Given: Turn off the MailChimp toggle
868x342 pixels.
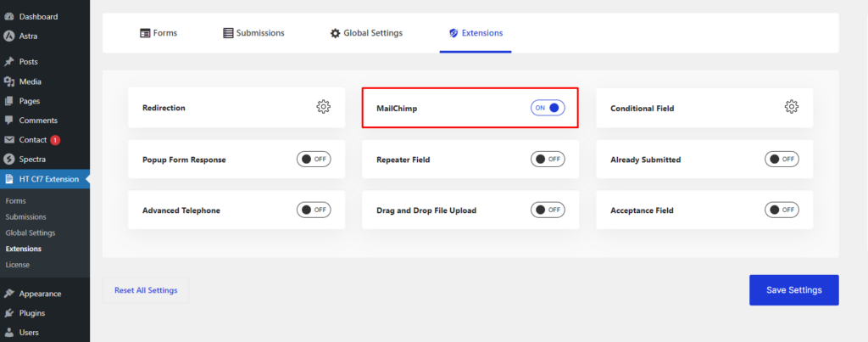Looking at the screenshot, I should (x=548, y=108).
